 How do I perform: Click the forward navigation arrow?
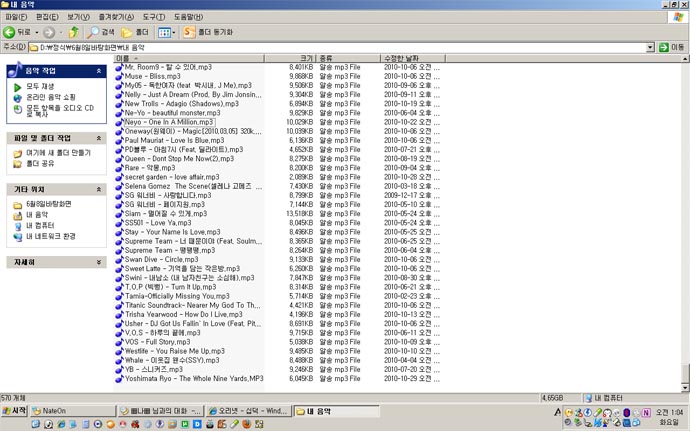click(49, 32)
